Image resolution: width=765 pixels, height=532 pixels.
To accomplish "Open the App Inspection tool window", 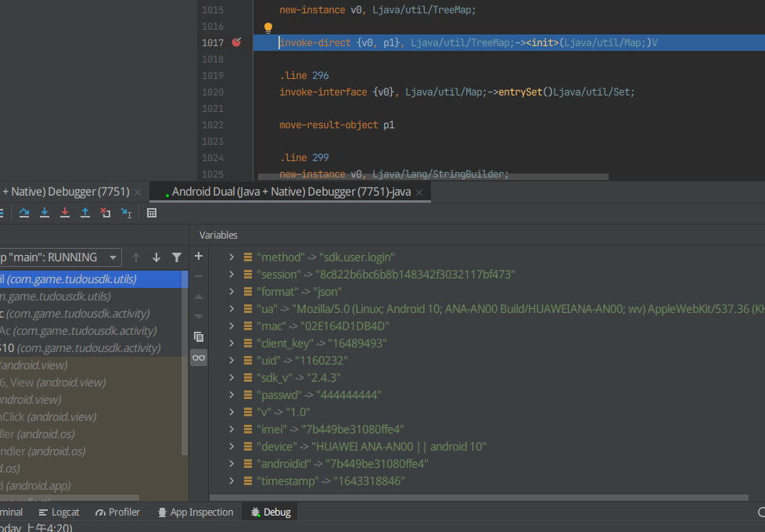I will (196, 512).
